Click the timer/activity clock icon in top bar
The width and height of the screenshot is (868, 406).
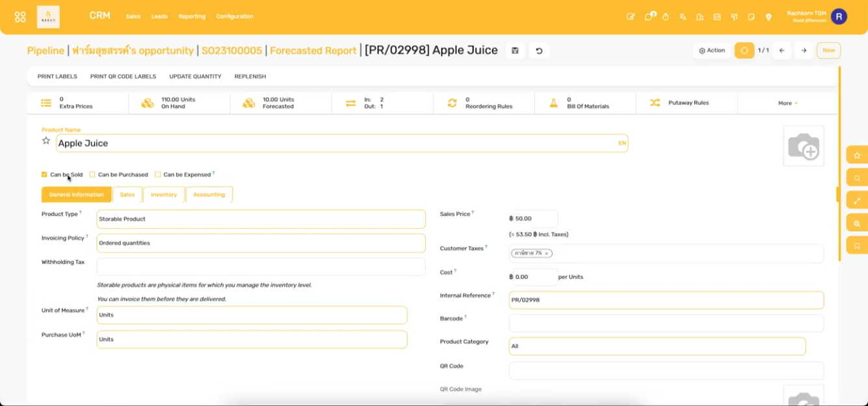tap(666, 16)
